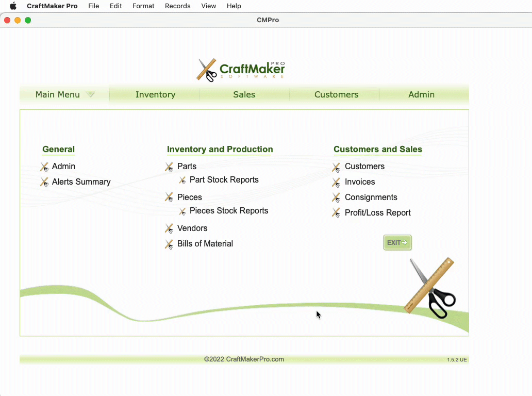532x396 pixels.
Task: Go to the Customers tab
Action: 336,95
